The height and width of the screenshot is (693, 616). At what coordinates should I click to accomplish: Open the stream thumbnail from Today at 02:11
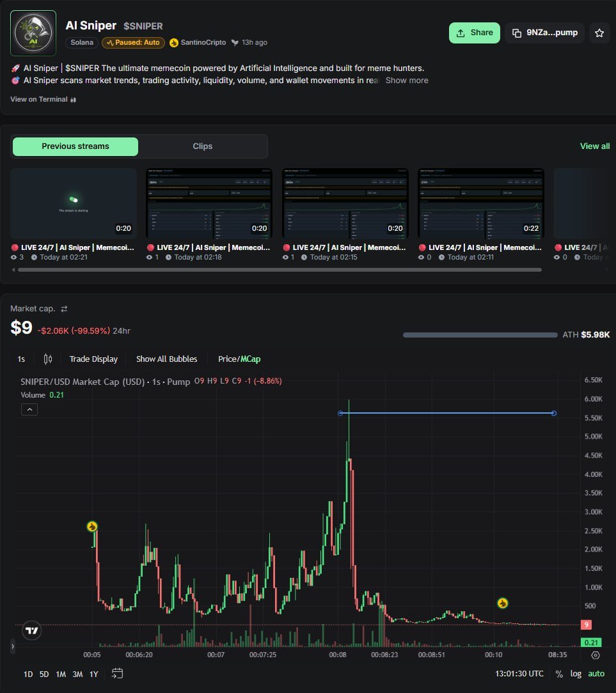[x=481, y=203]
